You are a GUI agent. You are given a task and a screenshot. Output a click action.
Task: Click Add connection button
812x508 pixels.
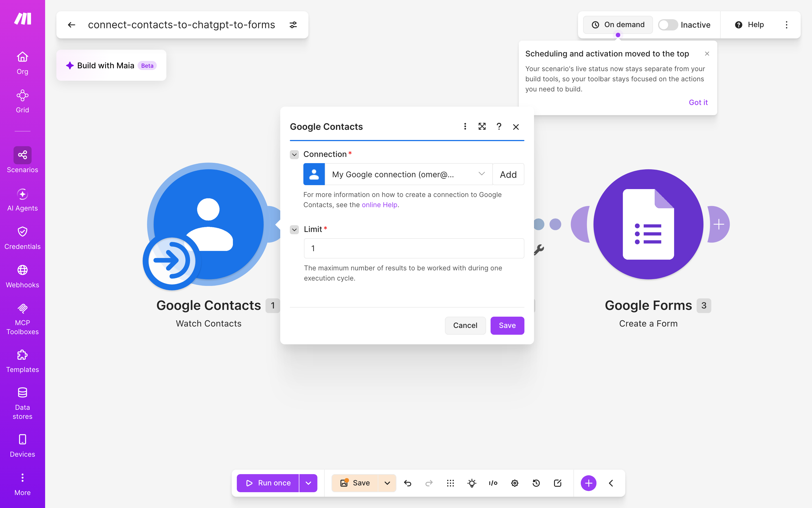(508, 174)
